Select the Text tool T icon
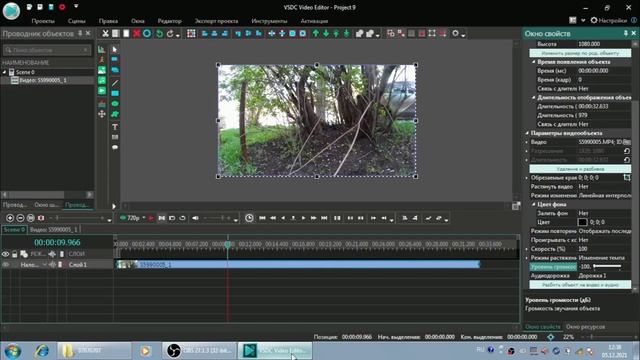This screenshot has height=360, width=640. [115, 127]
